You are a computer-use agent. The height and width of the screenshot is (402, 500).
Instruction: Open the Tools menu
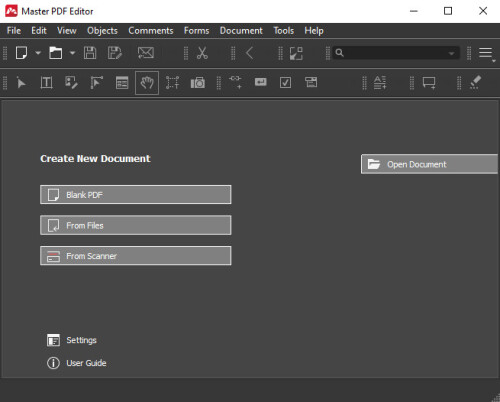(284, 31)
